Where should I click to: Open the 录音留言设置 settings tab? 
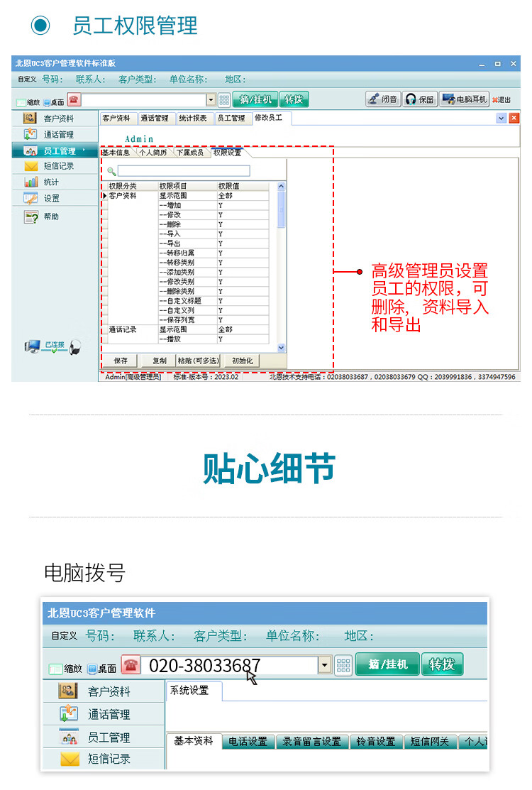click(312, 741)
